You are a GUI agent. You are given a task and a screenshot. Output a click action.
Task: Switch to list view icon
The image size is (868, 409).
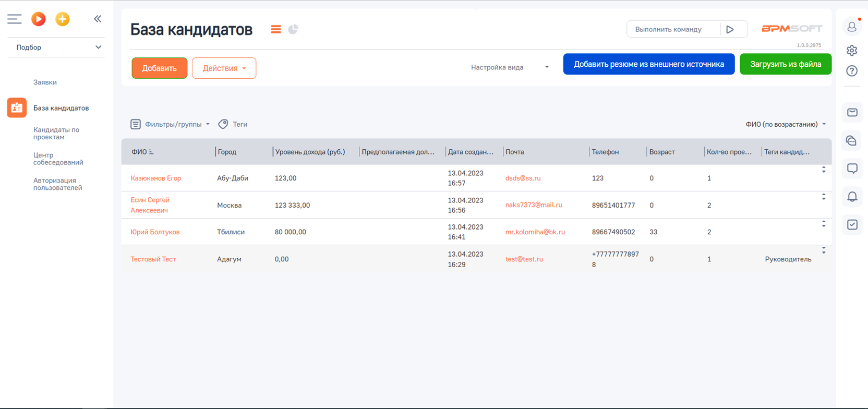pyautogui.click(x=276, y=29)
